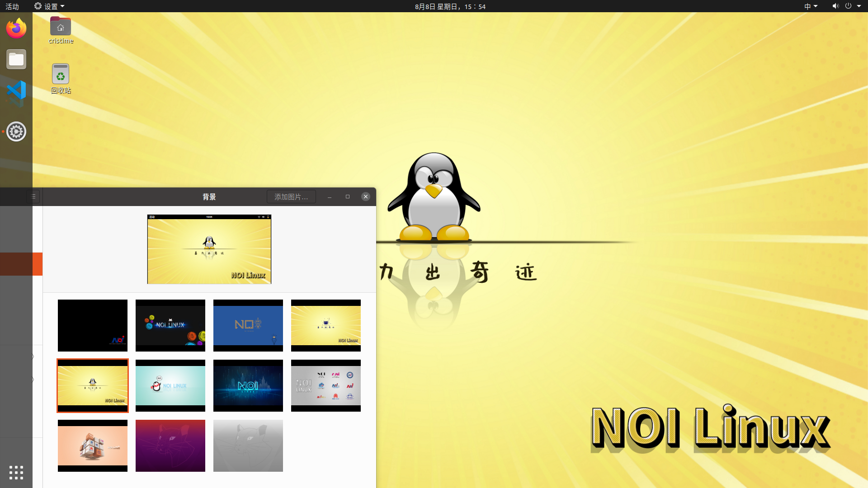Open the Files manager in dock
868x488 pixels.
16,59
